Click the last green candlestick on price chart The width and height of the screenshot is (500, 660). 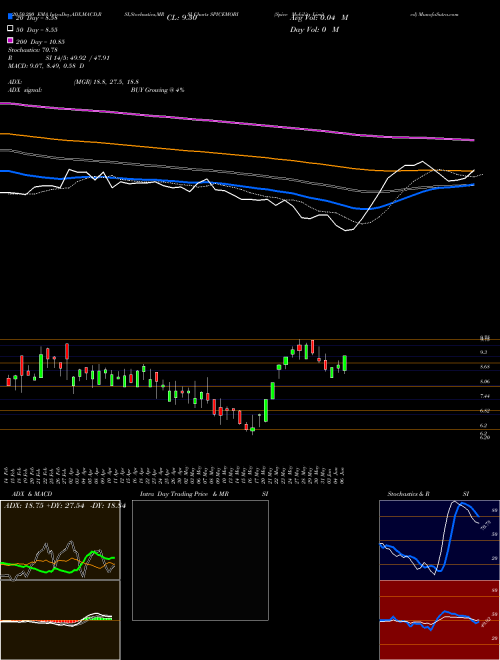tap(345, 363)
